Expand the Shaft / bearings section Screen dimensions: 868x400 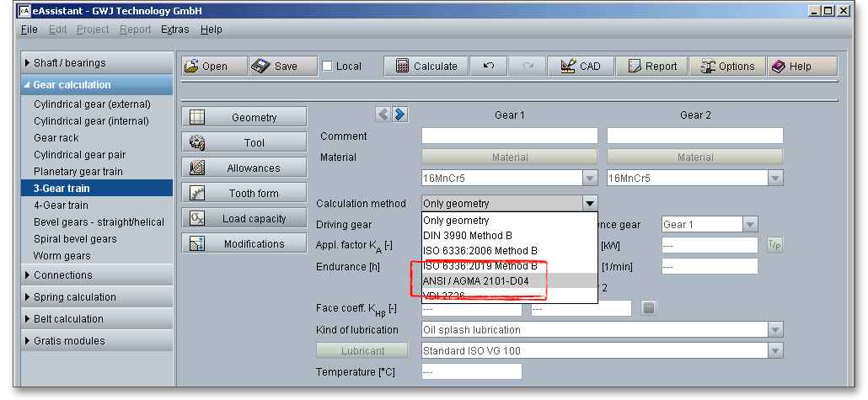(x=69, y=63)
